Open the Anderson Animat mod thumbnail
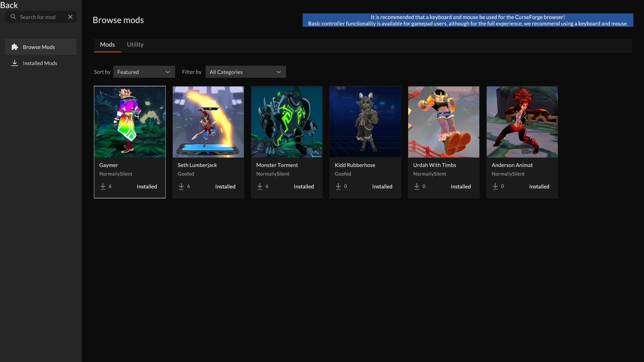 tap(522, 122)
